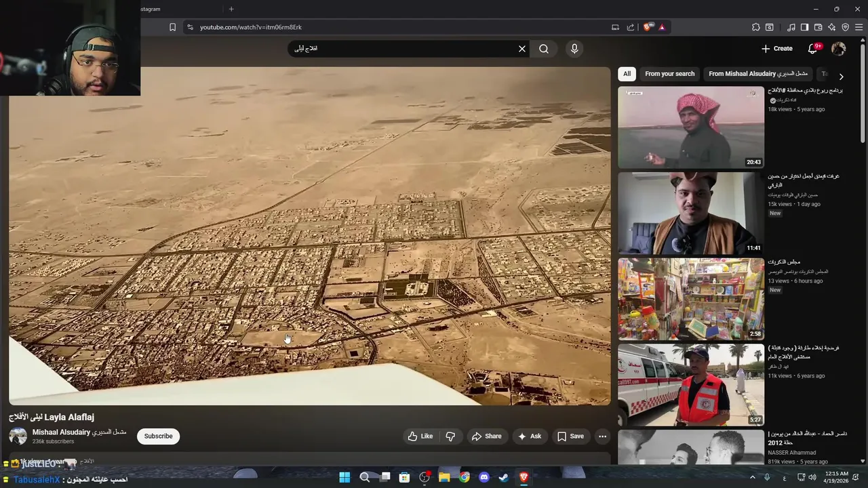Open the more actions ellipsis menu
The width and height of the screenshot is (868, 488).
[602, 436]
